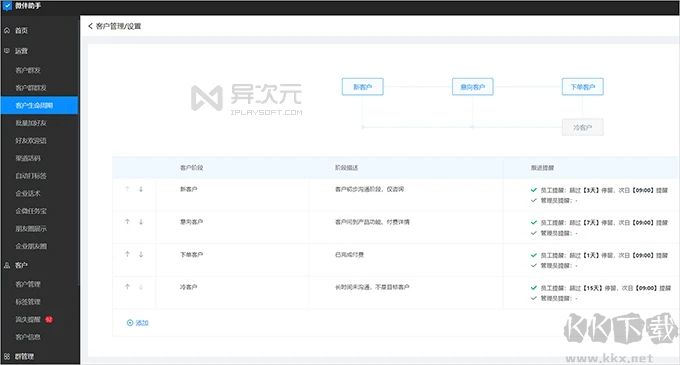This screenshot has height=365, width=680.
Task: Move the 下单客户 row down
Action: pyautogui.click(x=141, y=254)
